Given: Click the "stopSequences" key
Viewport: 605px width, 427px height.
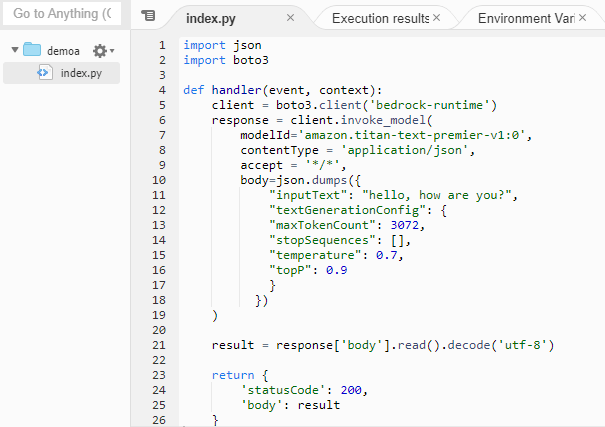Looking at the screenshot, I should pos(322,240).
